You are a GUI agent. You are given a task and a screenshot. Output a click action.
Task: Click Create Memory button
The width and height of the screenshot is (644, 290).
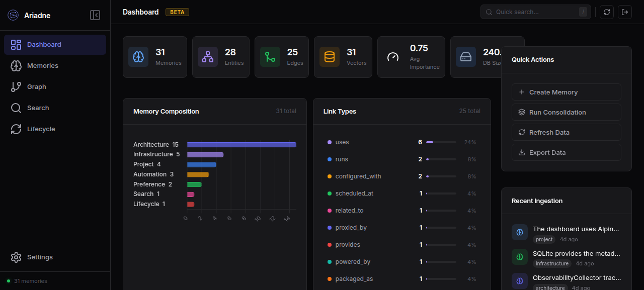(567, 92)
